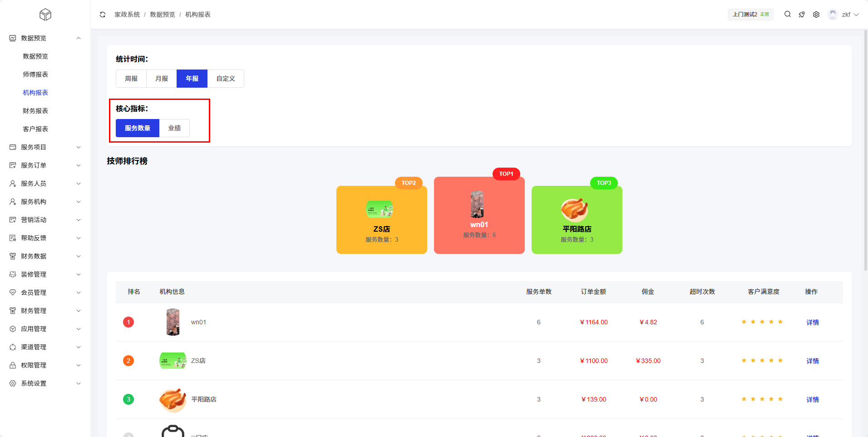Open the settings gear in header
Image resolution: width=868 pixels, height=437 pixels.
click(816, 15)
